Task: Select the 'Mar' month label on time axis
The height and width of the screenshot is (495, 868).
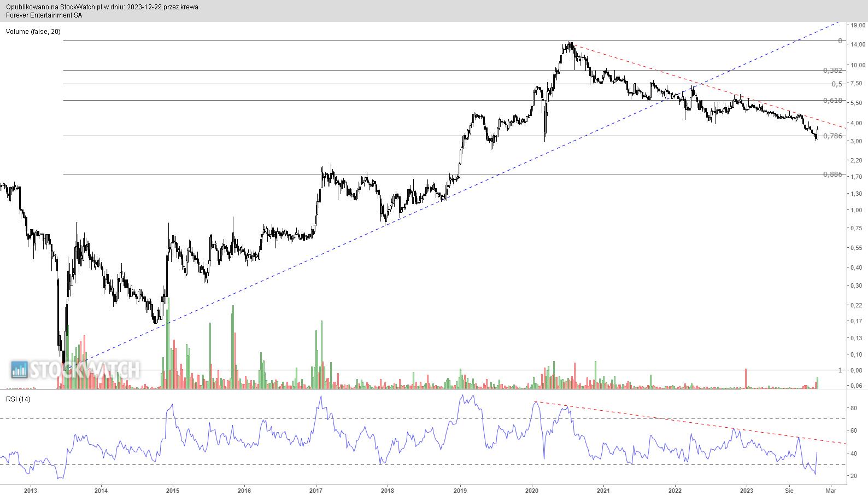Action: [831, 490]
